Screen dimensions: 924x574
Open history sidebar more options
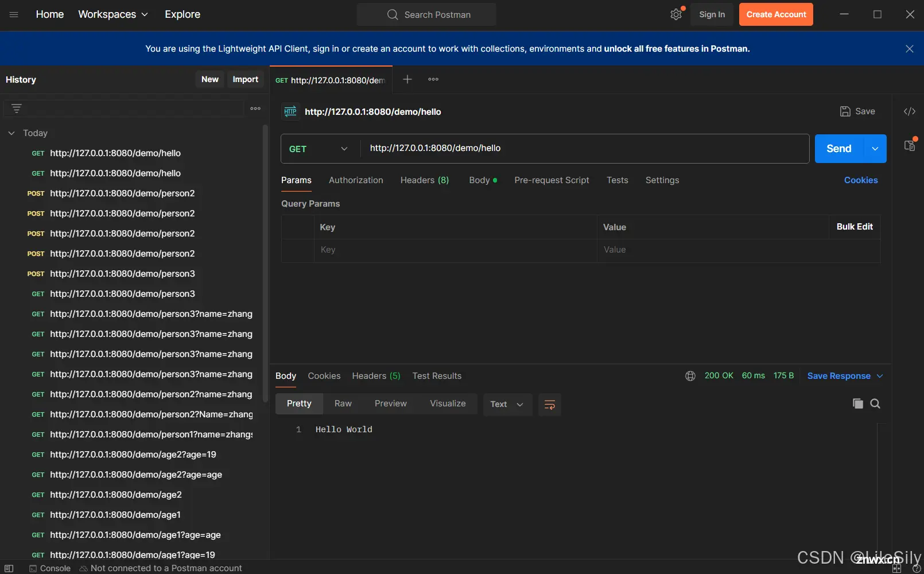point(255,108)
